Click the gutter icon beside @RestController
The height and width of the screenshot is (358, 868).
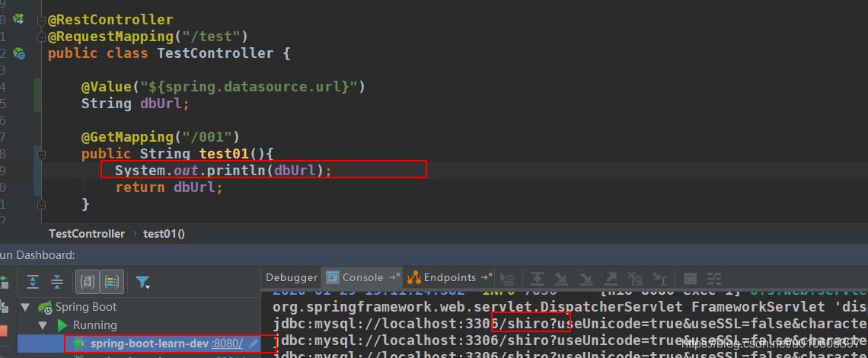19,19
